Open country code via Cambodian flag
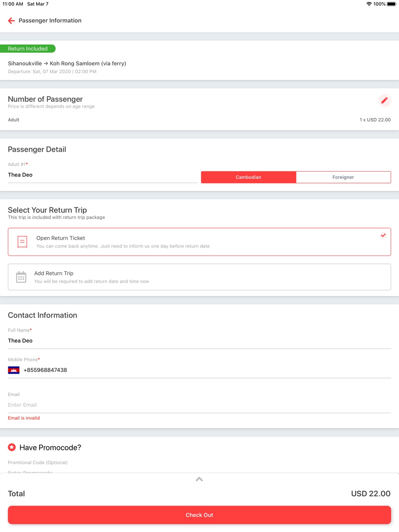 click(14, 370)
